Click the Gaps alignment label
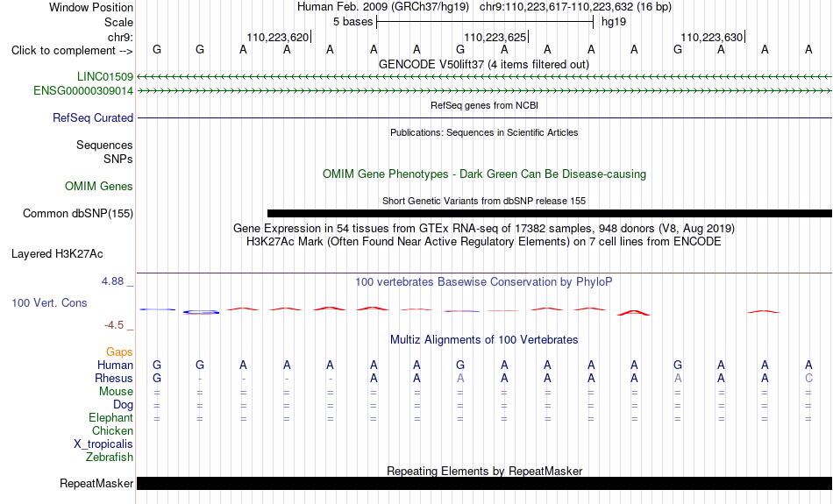Image resolution: width=833 pixels, height=504 pixels. pyautogui.click(x=119, y=351)
